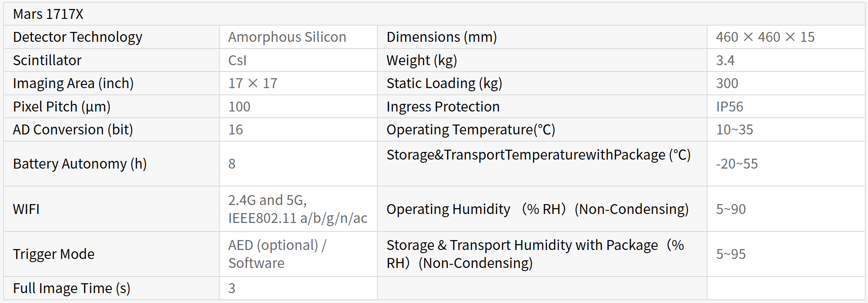The width and height of the screenshot is (868, 303).
Task: Select the Static Loading value 300
Action: (x=727, y=84)
